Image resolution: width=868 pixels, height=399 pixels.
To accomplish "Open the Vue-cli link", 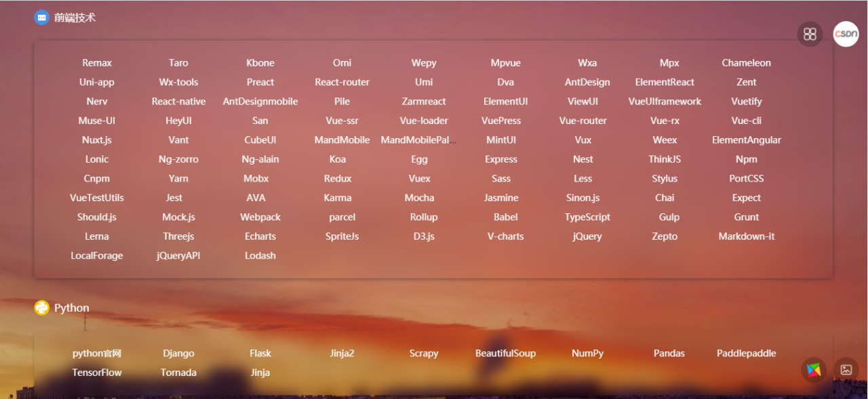I will coord(746,121).
